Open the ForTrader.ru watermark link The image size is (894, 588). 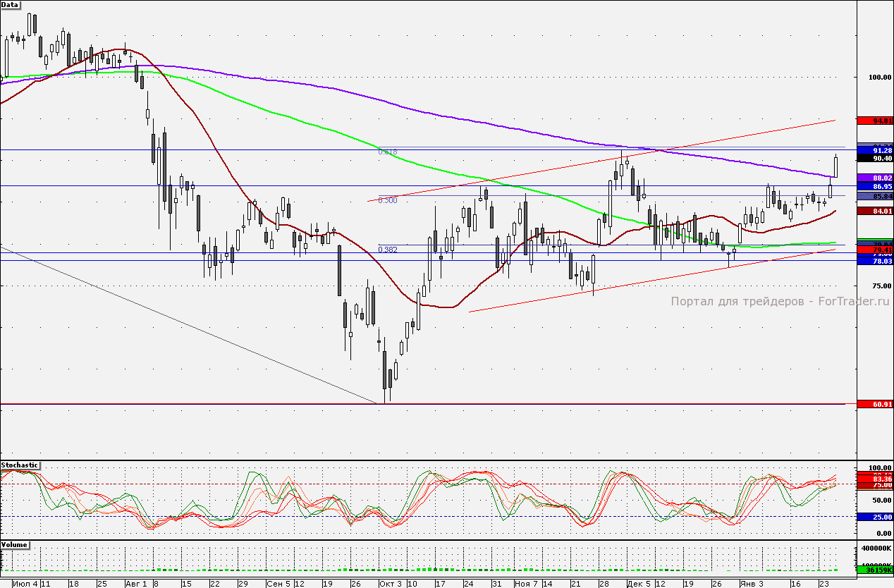click(780, 301)
